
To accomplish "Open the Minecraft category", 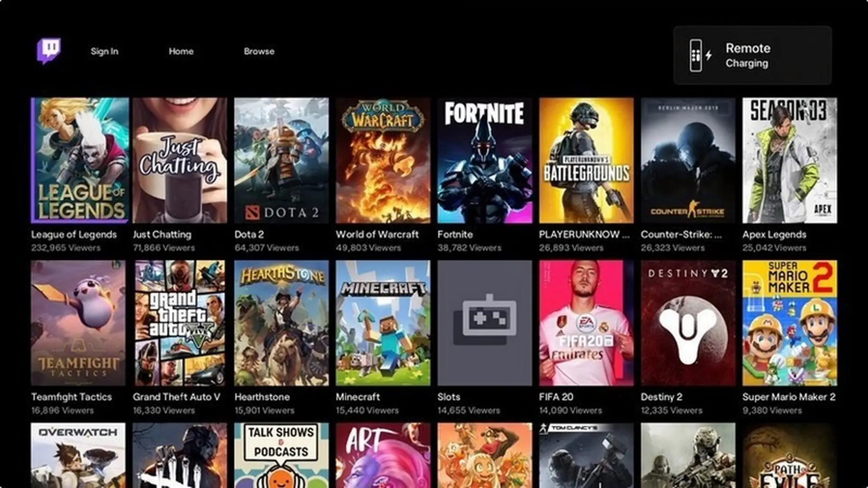I will click(x=382, y=323).
